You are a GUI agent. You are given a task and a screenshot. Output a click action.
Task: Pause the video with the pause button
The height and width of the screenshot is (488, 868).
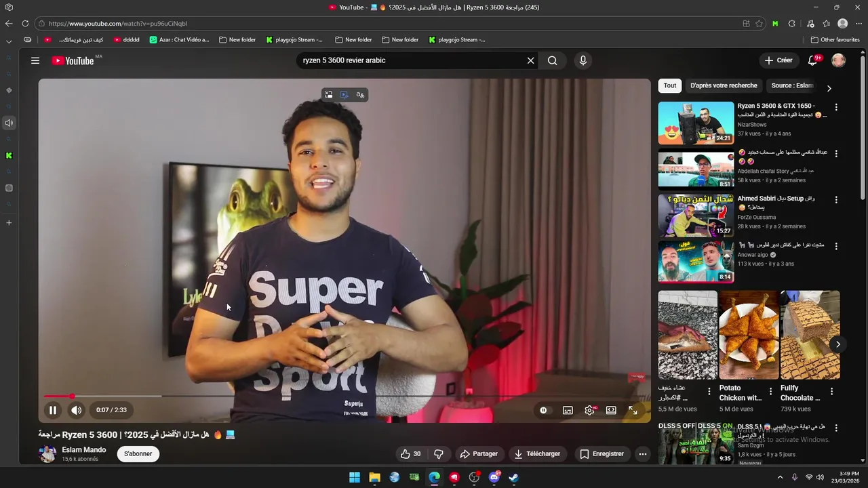pyautogui.click(x=52, y=410)
